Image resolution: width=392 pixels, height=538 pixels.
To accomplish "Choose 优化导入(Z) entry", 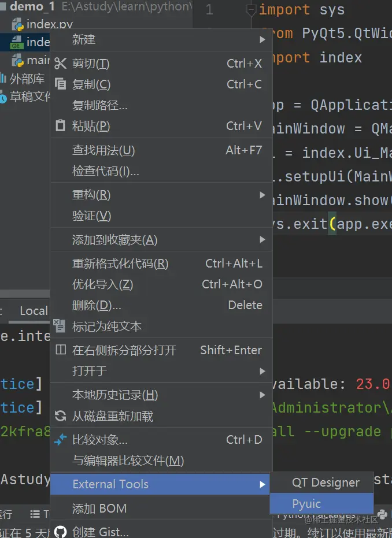I will click(161, 284).
